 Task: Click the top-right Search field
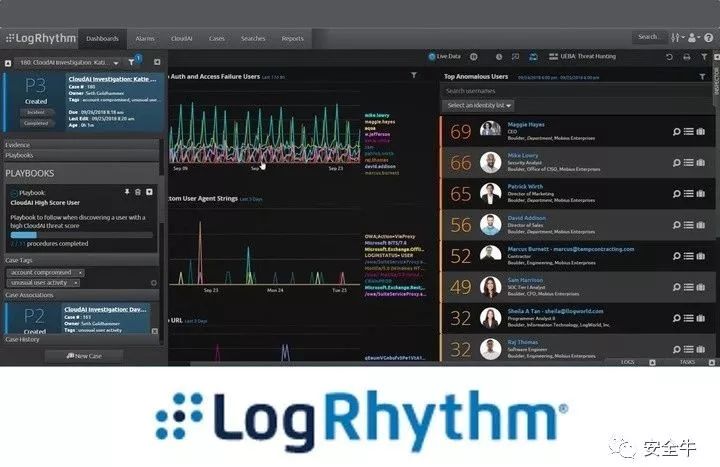click(x=649, y=37)
